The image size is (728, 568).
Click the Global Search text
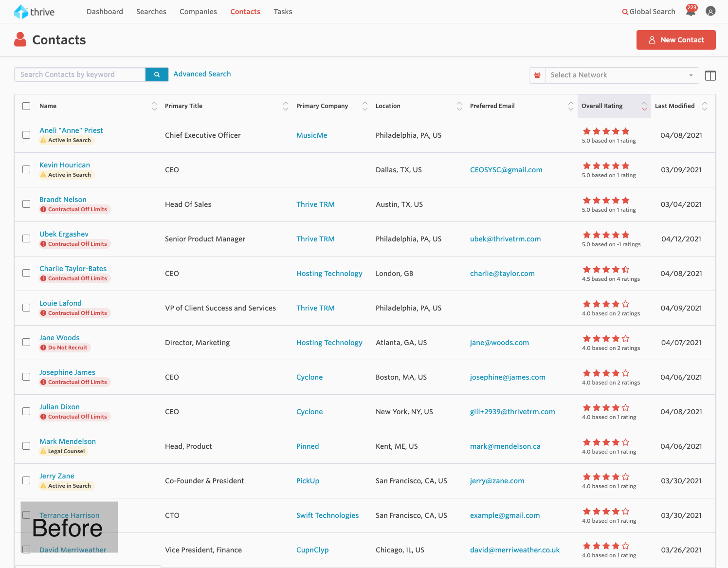point(652,12)
